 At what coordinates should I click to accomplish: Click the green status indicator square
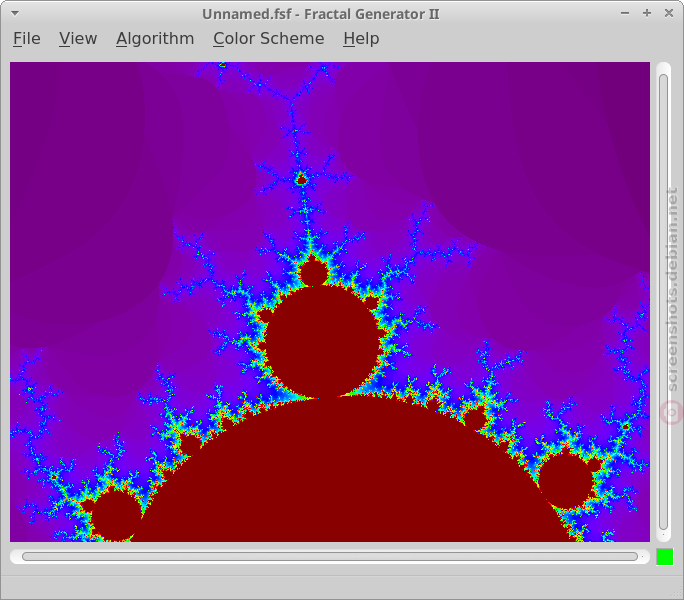(x=665, y=557)
